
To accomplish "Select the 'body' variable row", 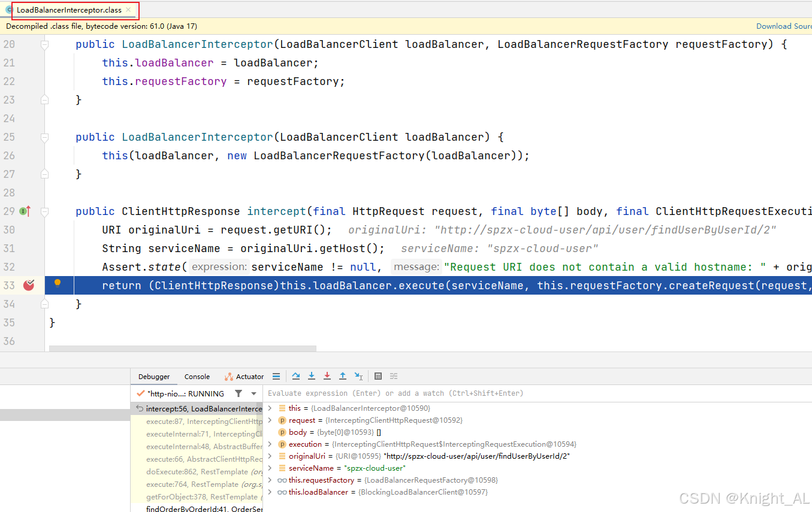I will [x=538, y=432].
